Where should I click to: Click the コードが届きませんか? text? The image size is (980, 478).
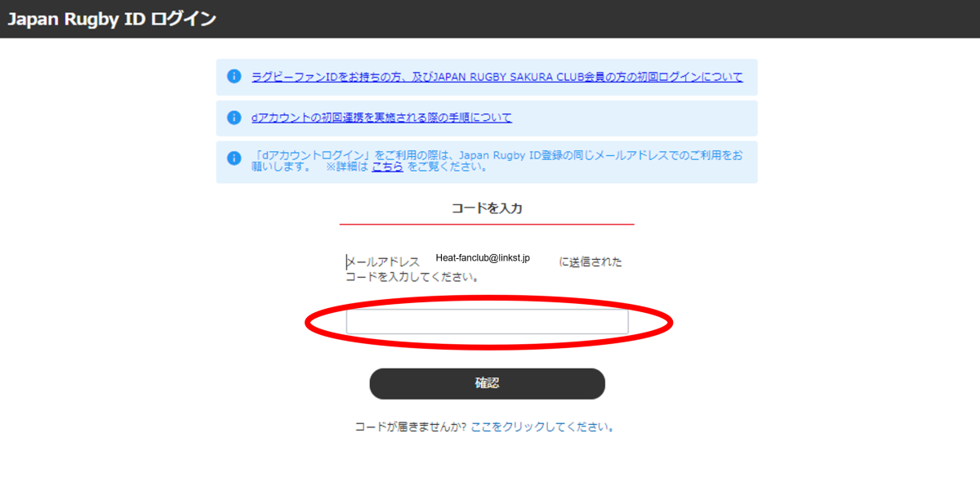pyautogui.click(x=411, y=427)
